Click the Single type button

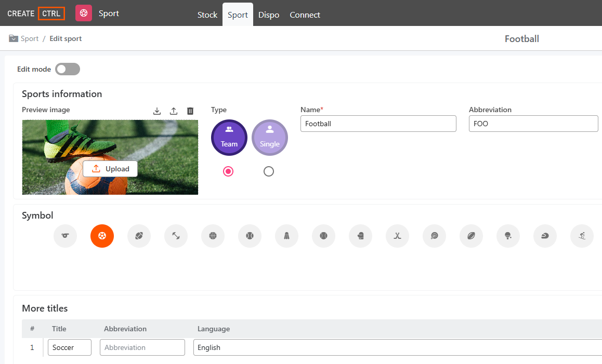pyautogui.click(x=270, y=138)
